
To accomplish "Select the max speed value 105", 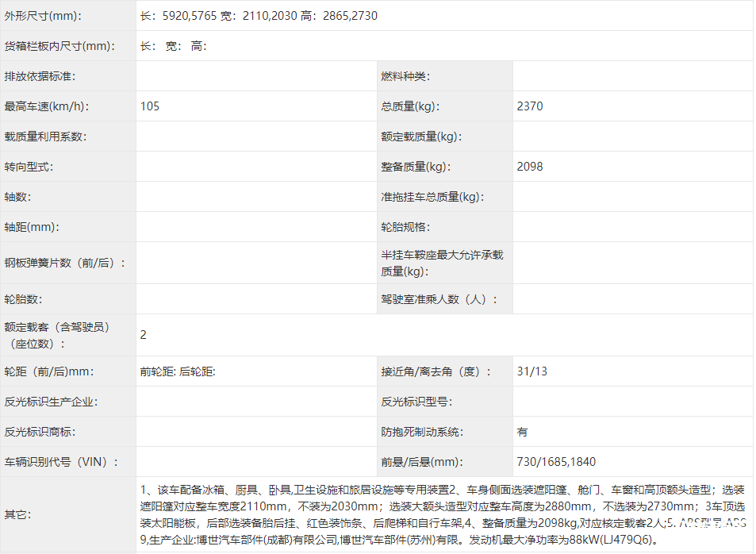I will click(150, 106).
